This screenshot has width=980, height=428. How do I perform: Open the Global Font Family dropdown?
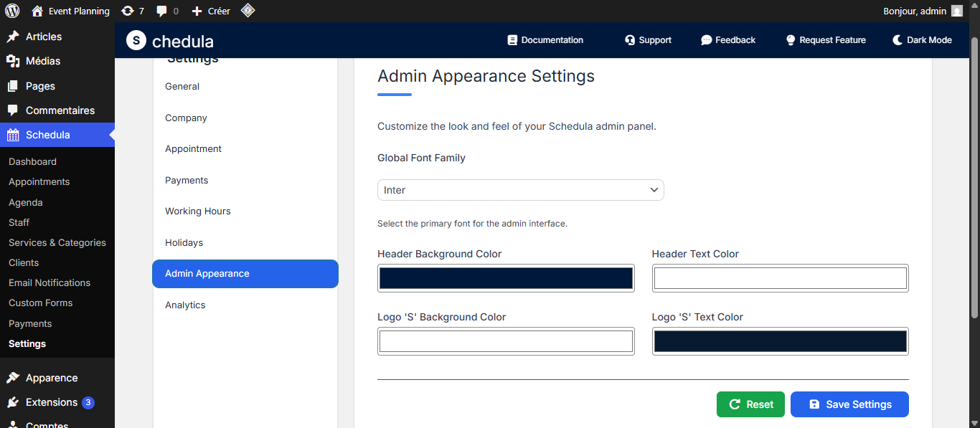[521, 190]
